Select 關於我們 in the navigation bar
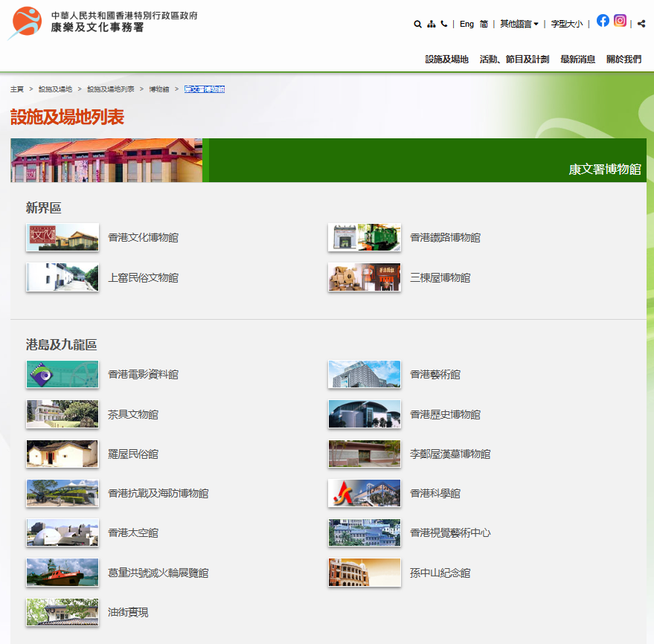The width and height of the screenshot is (654, 644). (623, 59)
